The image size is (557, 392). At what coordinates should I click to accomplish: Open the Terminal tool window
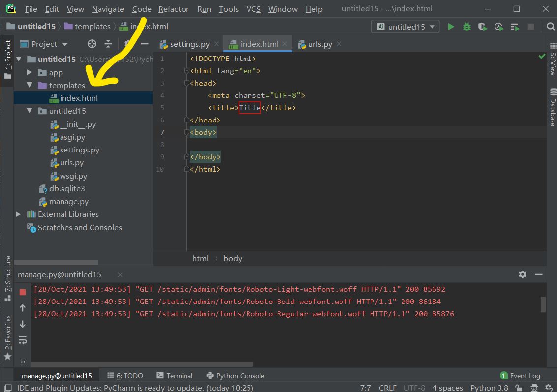pyautogui.click(x=174, y=376)
